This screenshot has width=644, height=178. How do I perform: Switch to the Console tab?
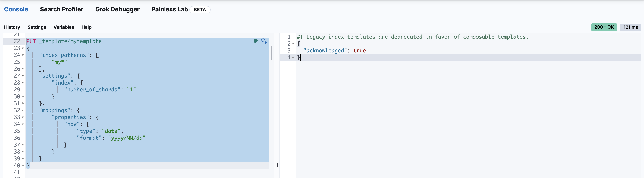(x=16, y=9)
